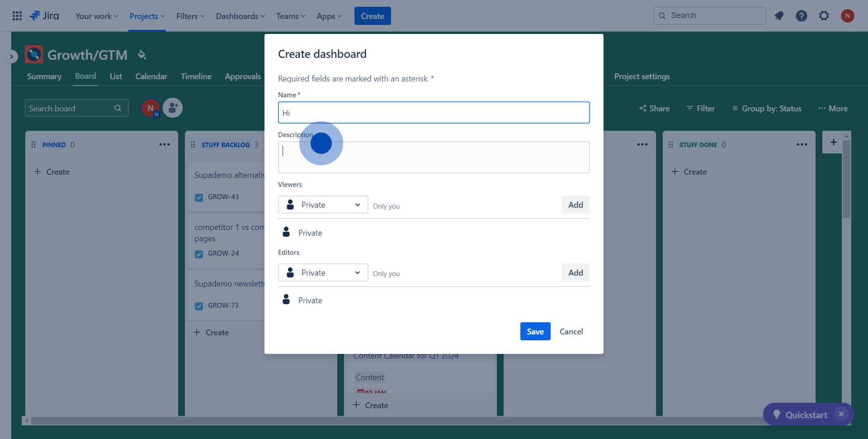This screenshot has height=439, width=868.
Task: Expand the Your work menu
Action: click(97, 16)
